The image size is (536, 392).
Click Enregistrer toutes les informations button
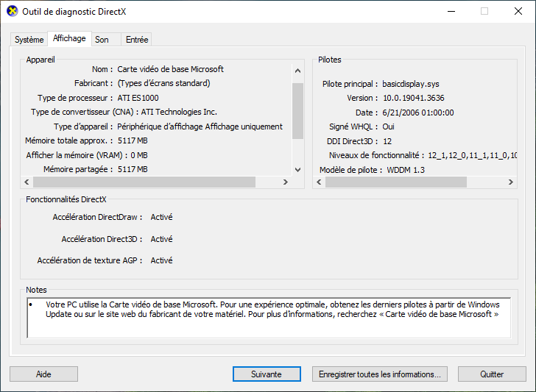pyautogui.click(x=379, y=374)
